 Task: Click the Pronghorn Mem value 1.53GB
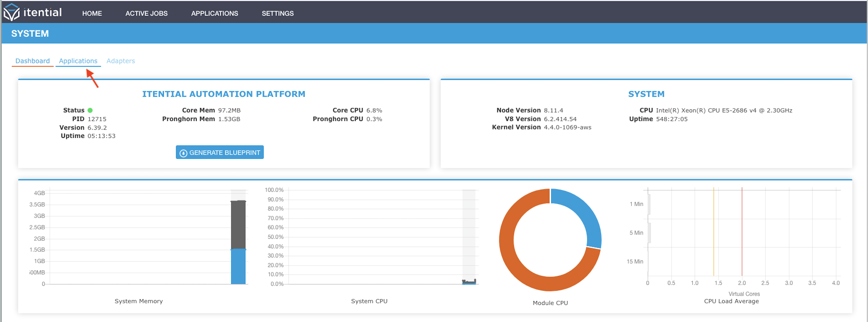[229, 119]
